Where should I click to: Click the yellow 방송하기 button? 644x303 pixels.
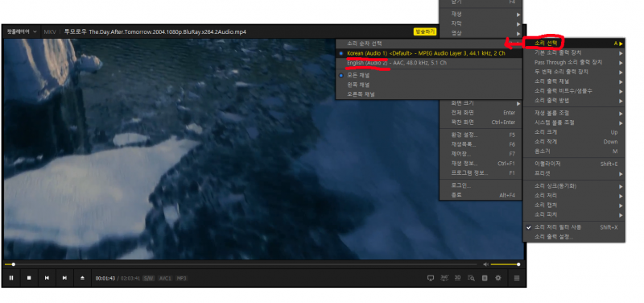425,31
